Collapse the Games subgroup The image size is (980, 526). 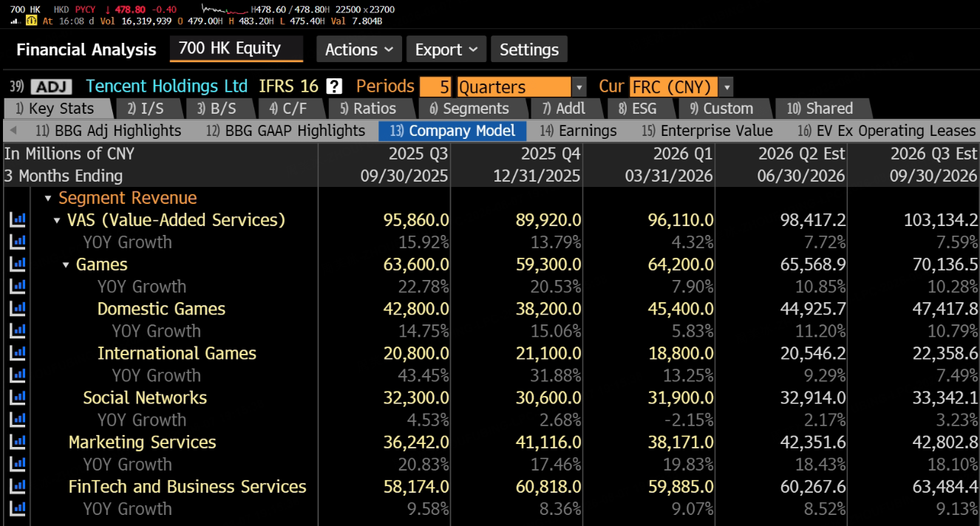66,264
